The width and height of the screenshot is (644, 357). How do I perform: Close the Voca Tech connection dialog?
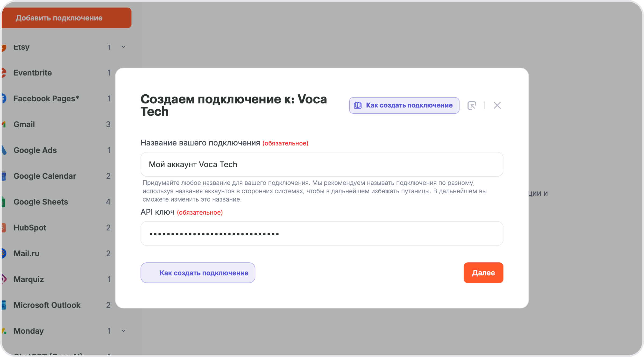click(497, 105)
